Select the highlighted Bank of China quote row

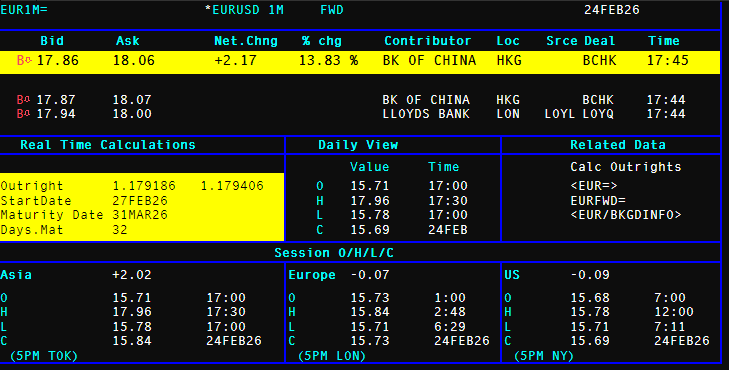click(360, 61)
